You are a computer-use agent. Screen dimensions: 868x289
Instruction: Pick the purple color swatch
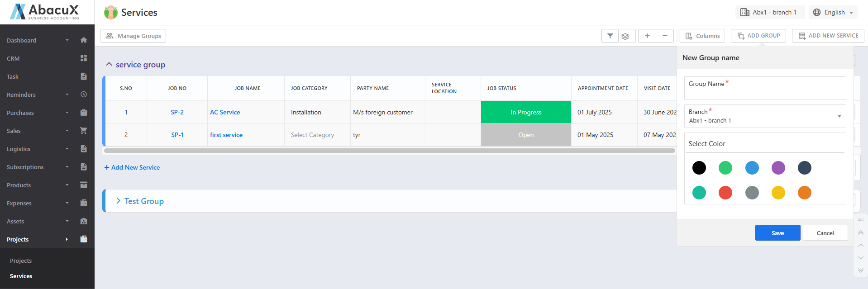tap(778, 168)
